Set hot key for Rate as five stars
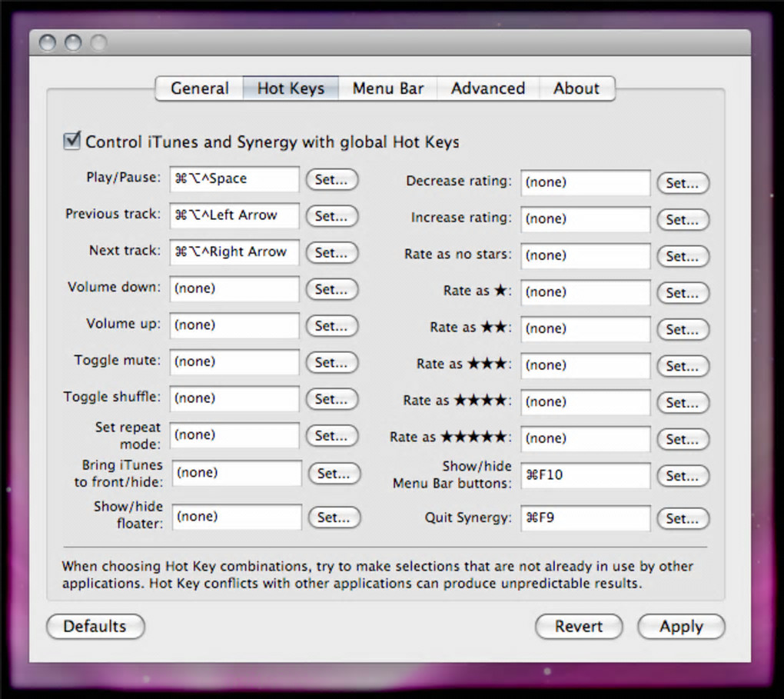The height and width of the screenshot is (699, 784). (683, 439)
